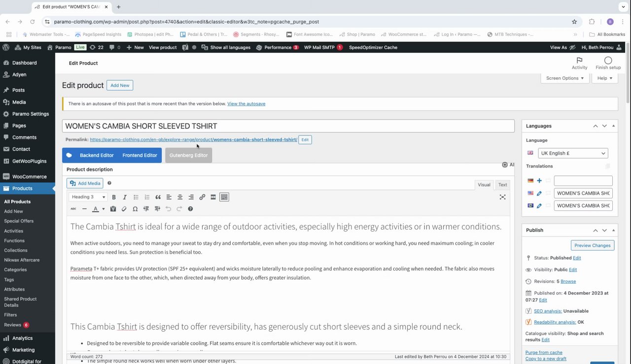Screen dimensions: 631x364
Task: Edit US translation pencil icon
Action: (539, 194)
